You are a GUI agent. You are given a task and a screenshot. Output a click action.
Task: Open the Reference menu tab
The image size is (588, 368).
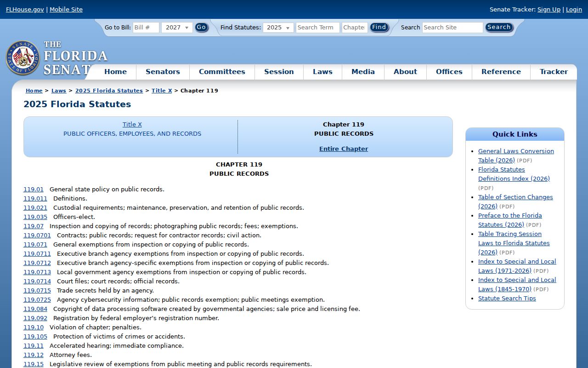point(501,72)
